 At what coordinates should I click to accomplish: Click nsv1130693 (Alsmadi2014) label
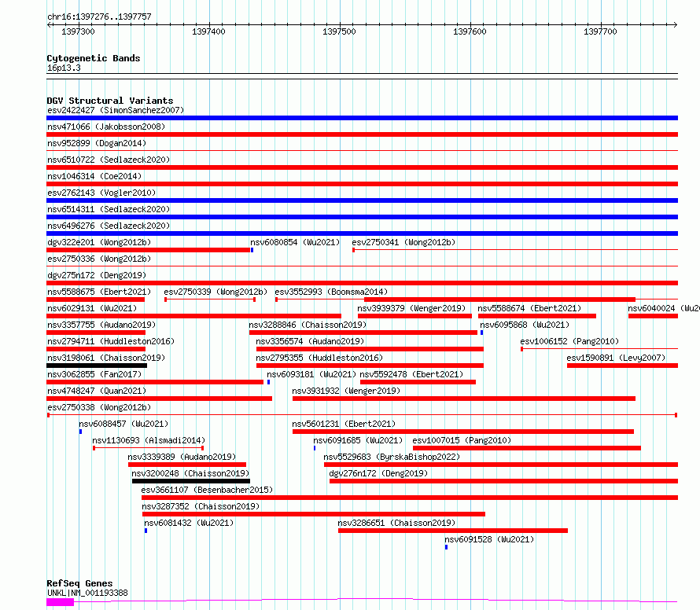coord(149,440)
